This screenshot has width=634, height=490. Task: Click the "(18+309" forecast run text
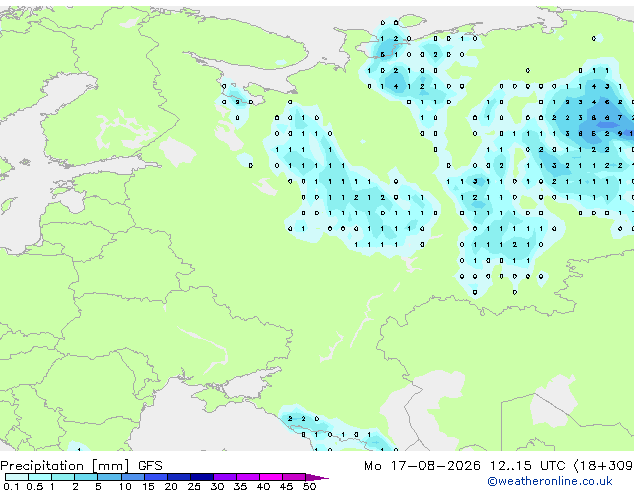(604, 466)
